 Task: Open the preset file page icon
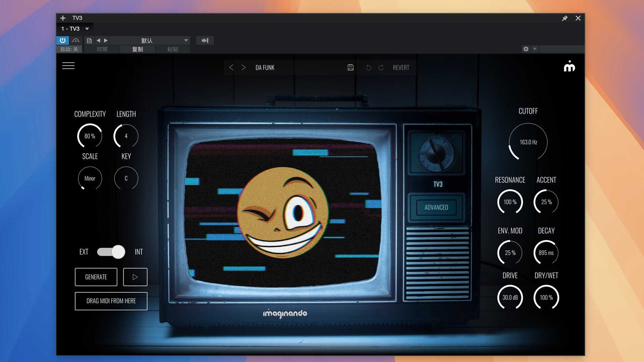pyautogui.click(x=89, y=41)
